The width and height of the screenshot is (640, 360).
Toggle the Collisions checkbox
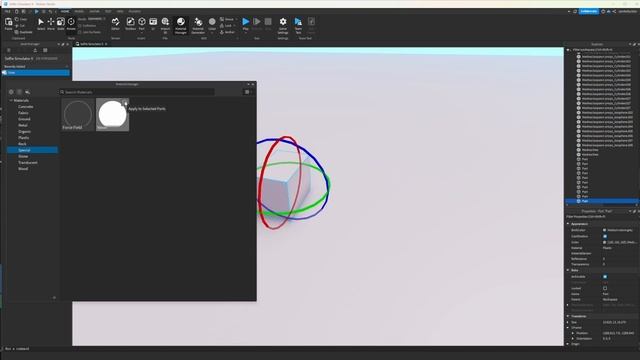(x=80, y=26)
